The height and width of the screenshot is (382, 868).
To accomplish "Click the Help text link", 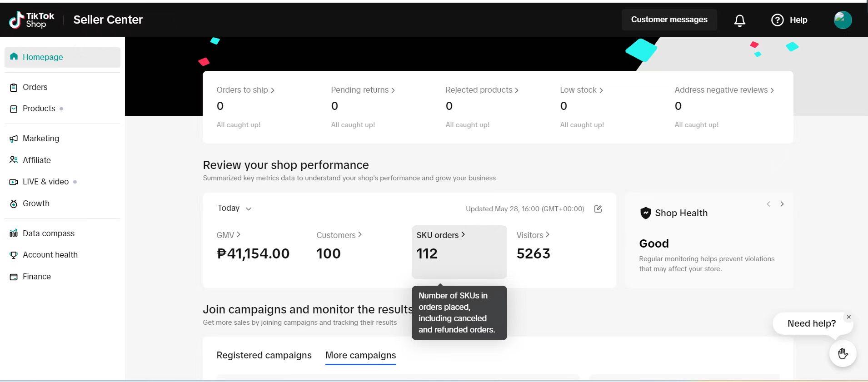I will pos(798,20).
